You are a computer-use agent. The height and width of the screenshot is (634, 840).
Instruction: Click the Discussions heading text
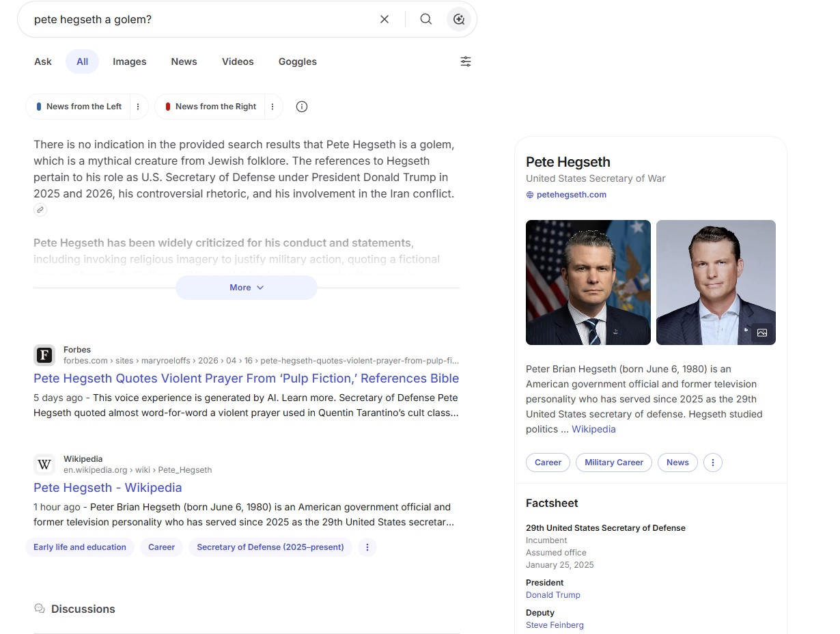[x=83, y=609]
